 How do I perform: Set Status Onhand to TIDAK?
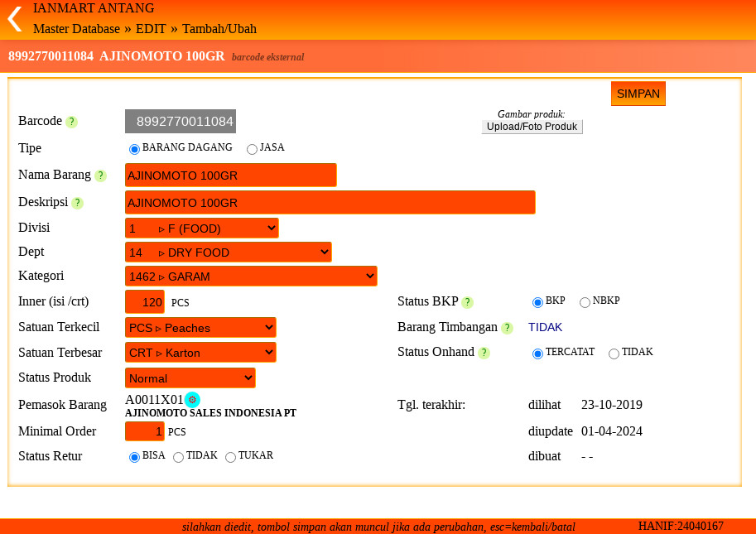click(x=614, y=354)
